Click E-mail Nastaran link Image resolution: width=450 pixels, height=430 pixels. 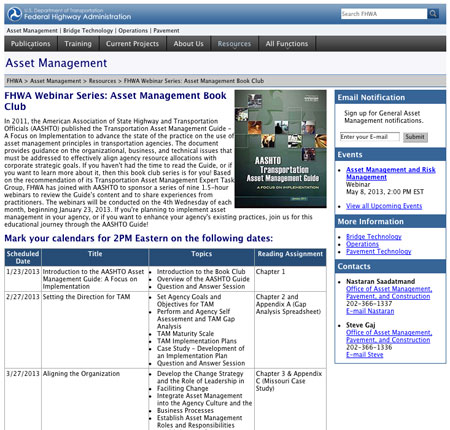(x=370, y=311)
